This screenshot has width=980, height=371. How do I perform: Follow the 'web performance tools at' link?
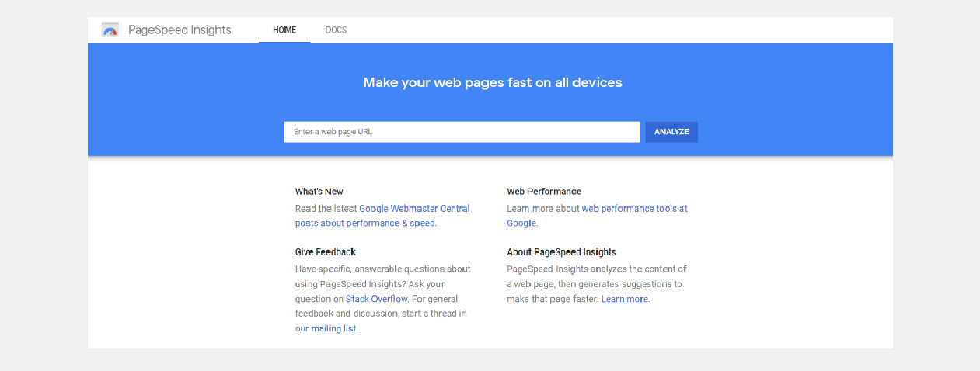(x=634, y=209)
